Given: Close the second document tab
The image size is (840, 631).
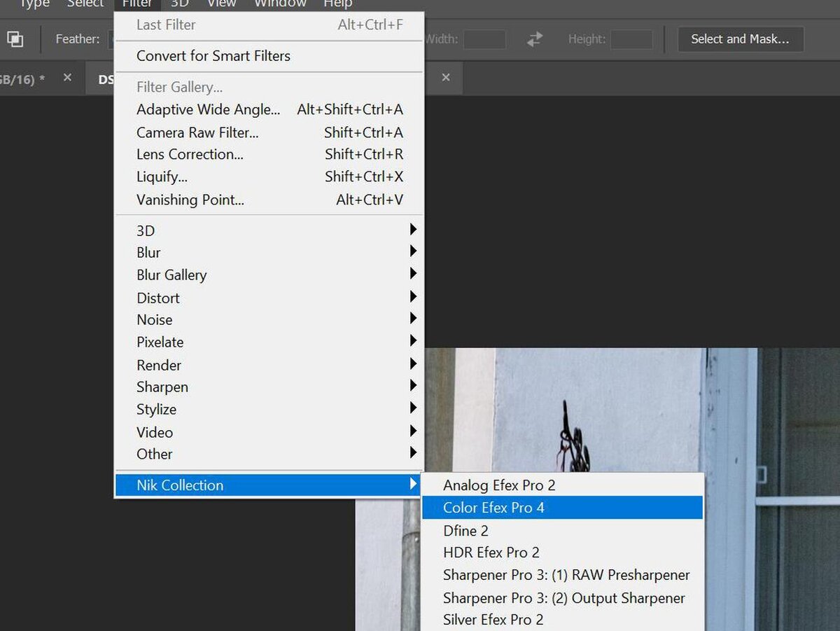Looking at the screenshot, I should pyautogui.click(x=446, y=78).
